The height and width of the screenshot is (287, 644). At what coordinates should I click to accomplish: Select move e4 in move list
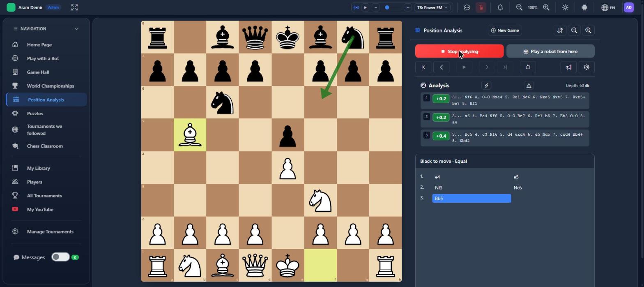pos(471,177)
